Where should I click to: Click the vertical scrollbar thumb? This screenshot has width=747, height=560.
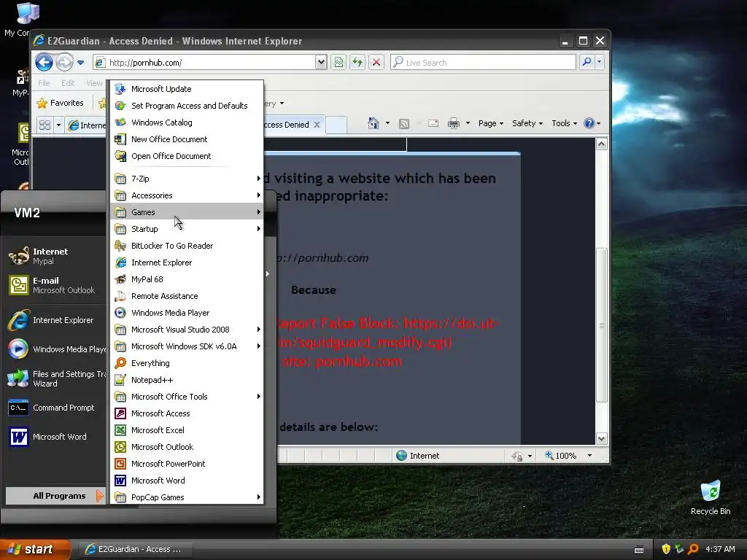pyautogui.click(x=602, y=325)
